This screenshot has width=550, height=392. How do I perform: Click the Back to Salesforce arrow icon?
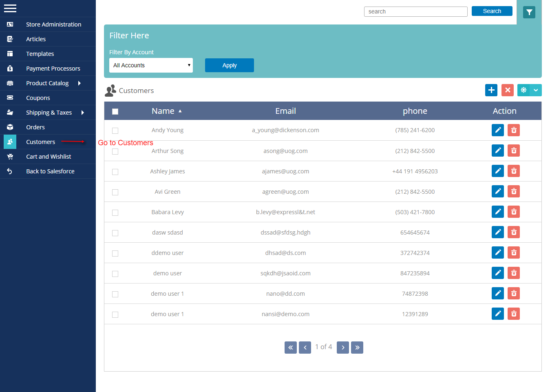pyautogui.click(x=10, y=171)
